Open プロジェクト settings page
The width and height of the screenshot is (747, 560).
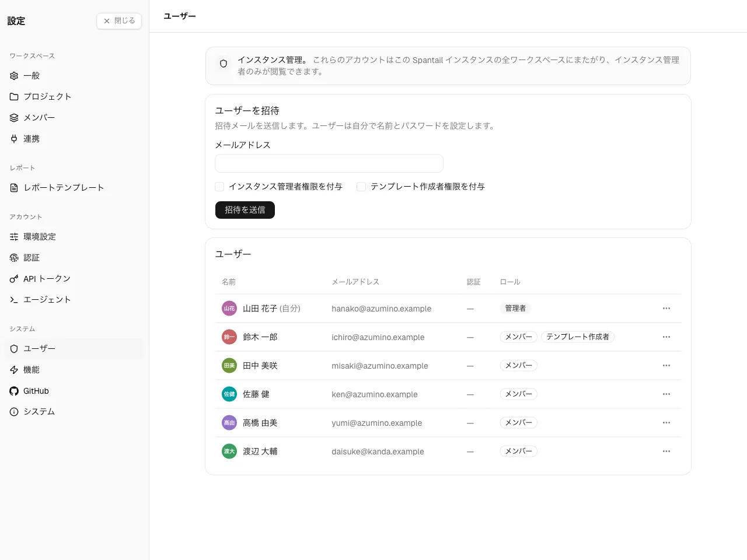tap(74, 97)
